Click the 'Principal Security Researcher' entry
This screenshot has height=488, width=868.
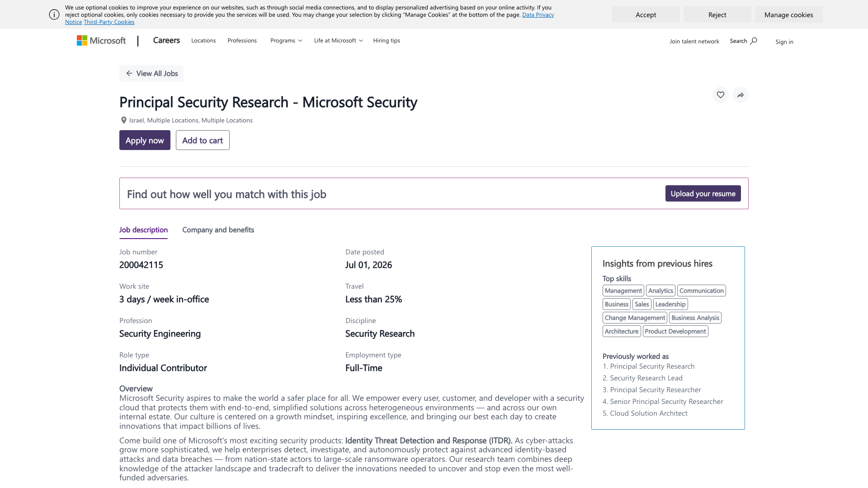coord(655,389)
